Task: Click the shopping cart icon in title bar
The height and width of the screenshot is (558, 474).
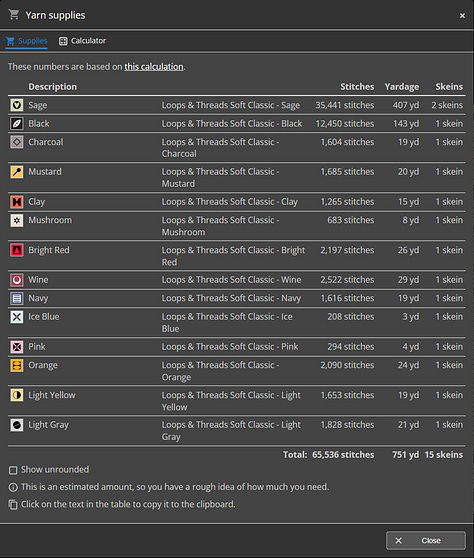Action: coord(14,15)
